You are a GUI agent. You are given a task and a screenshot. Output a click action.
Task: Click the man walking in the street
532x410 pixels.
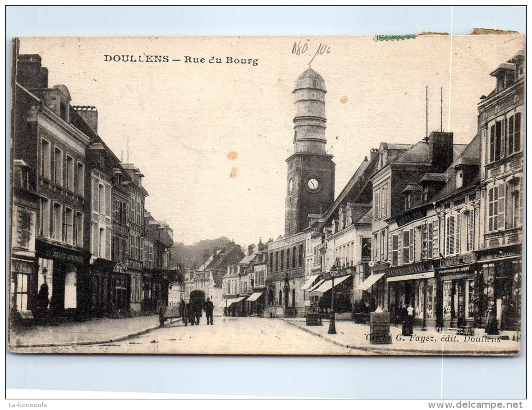tap(209, 311)
